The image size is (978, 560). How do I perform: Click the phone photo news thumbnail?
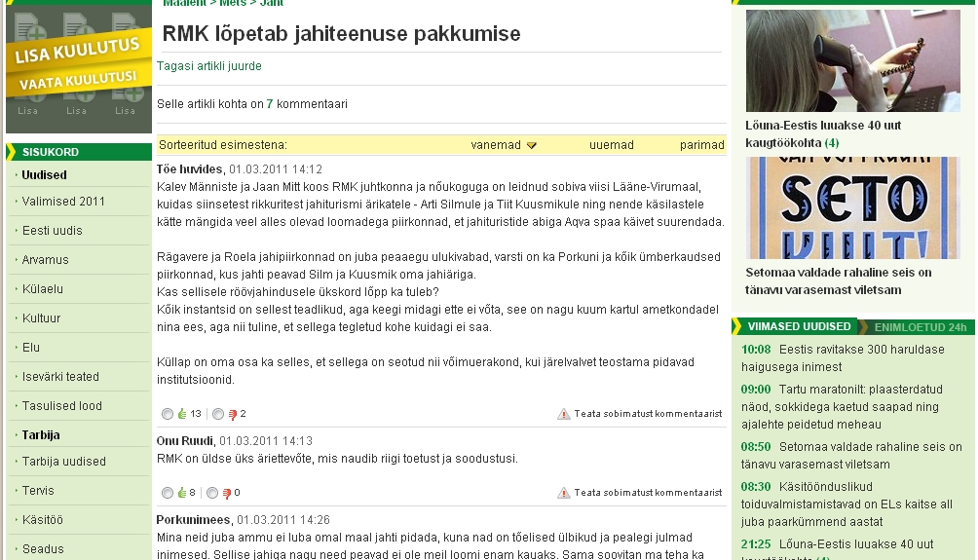852,60
